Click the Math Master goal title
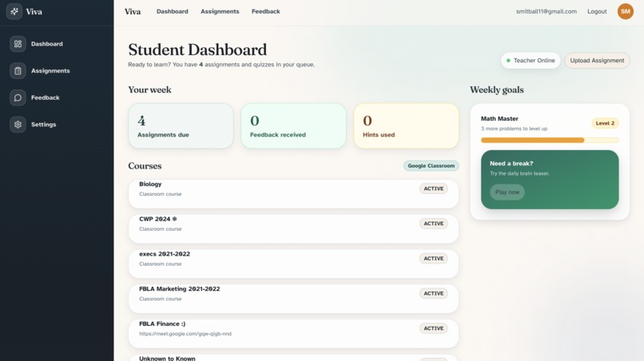 [x=499, y=119]
